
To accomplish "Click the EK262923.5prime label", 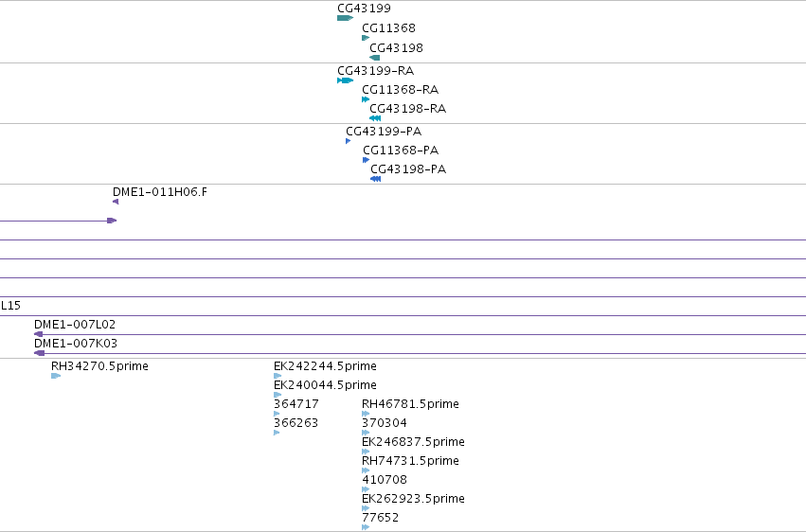I will (413, 499).
